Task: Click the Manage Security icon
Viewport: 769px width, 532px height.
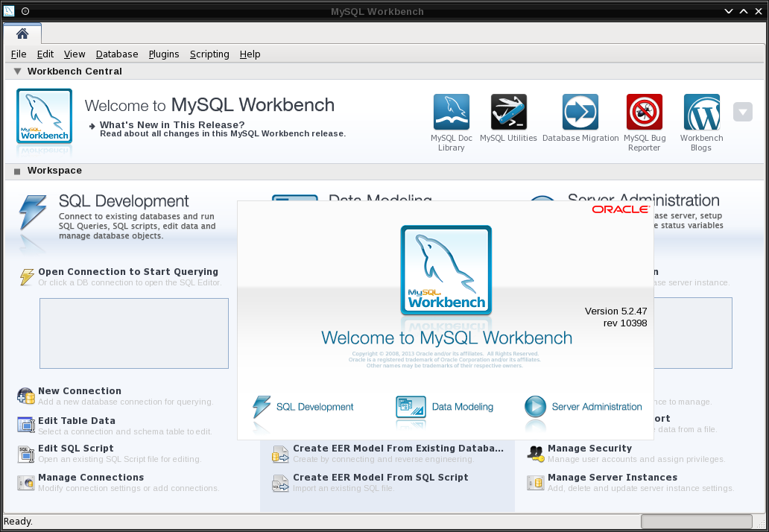Action: pyautogui.click(x=536, y=454)
